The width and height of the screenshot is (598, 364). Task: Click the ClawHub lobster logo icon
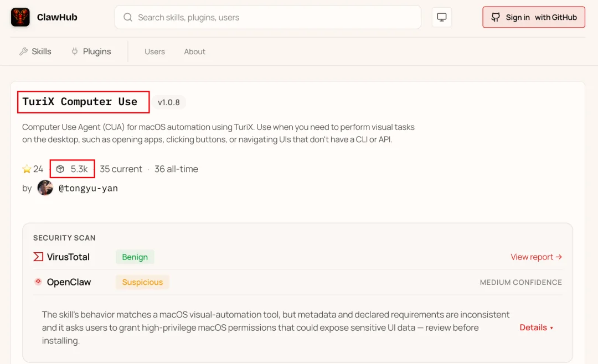click(x=20, y=17)
